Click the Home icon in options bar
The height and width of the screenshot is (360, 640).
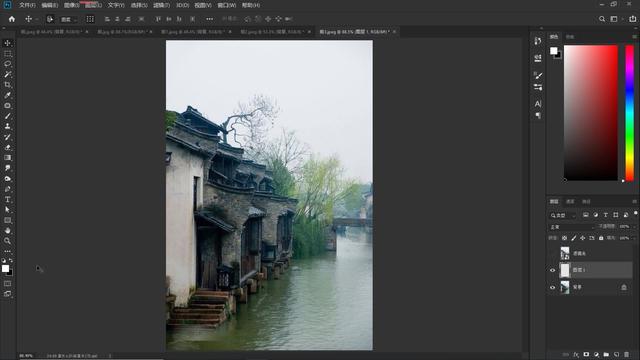(12, 19)
